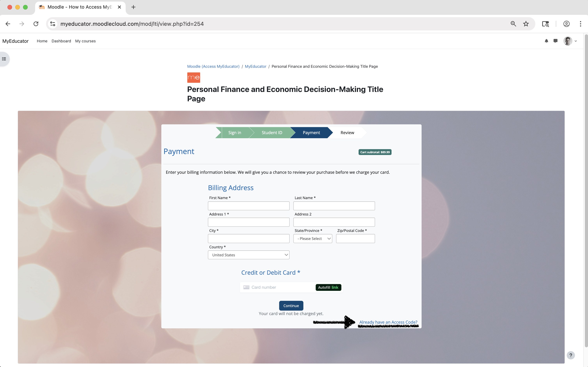Image resolution: width=588 pixels, height=367 pixels.
Task: Open the course index drawer icon
Action: click(x=4, y=59)
